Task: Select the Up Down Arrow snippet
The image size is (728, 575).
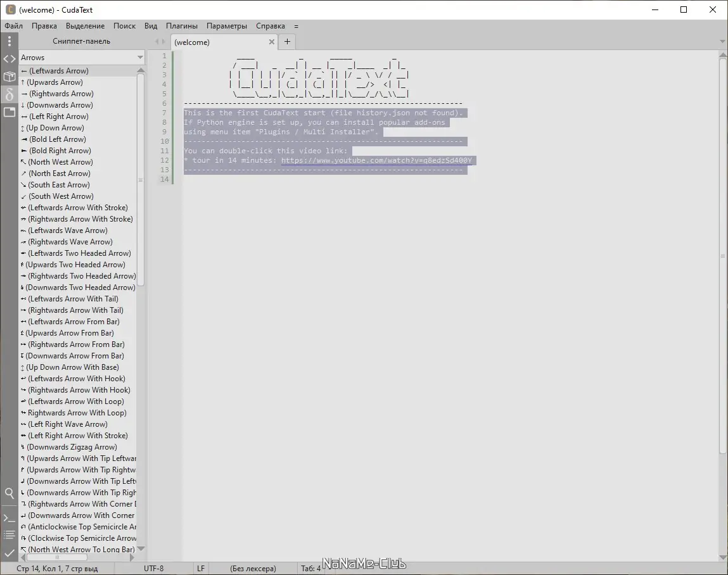Action: coord(77,128)
